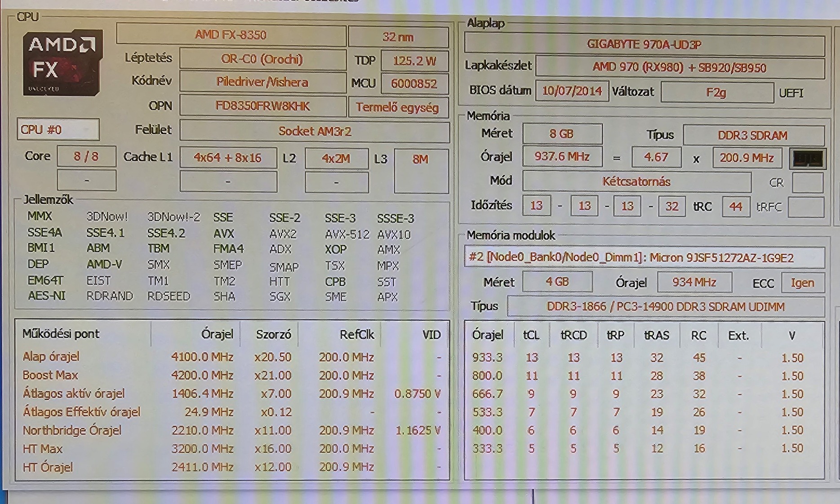Click the VID column header
Image resolution: width=840 pixels, height=504 pixels.
pos(431,335)
